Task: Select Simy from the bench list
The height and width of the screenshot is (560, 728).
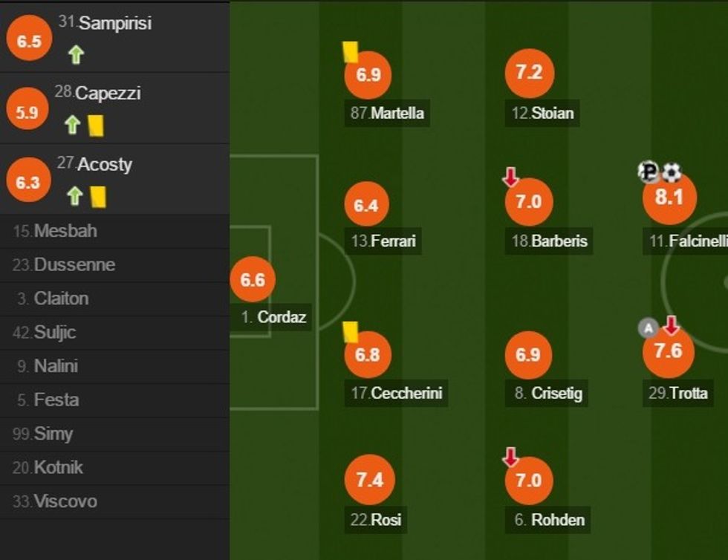Action: click(53, 434)
